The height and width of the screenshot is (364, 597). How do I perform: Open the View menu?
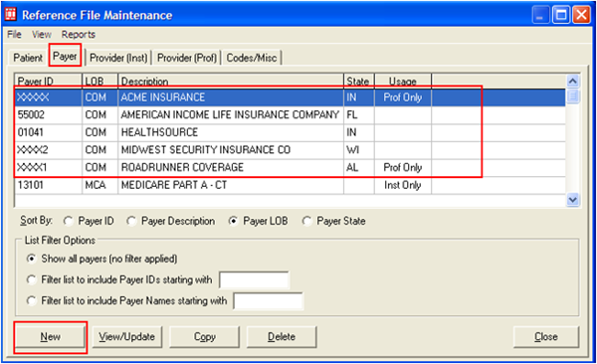(x=42, y=35)
